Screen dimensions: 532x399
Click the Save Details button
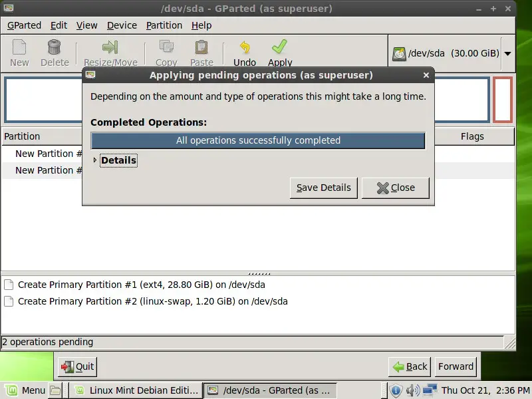(x=324, y=188)
